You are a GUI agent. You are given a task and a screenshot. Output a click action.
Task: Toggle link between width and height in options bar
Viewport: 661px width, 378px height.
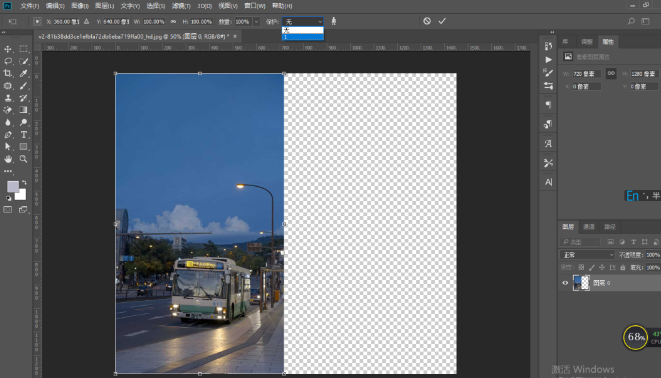tap(173, 21)
